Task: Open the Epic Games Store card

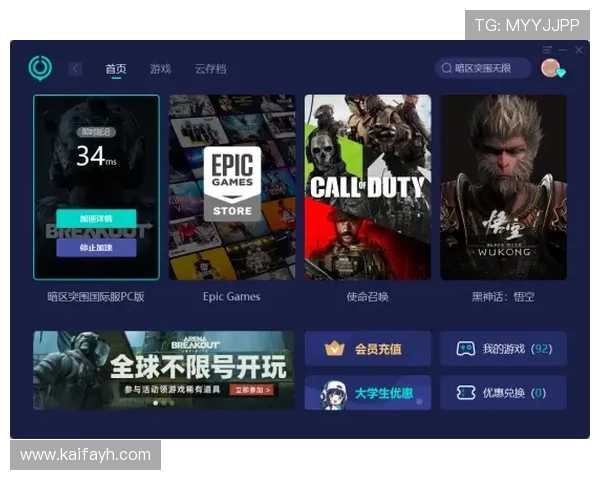Action: 232,187
